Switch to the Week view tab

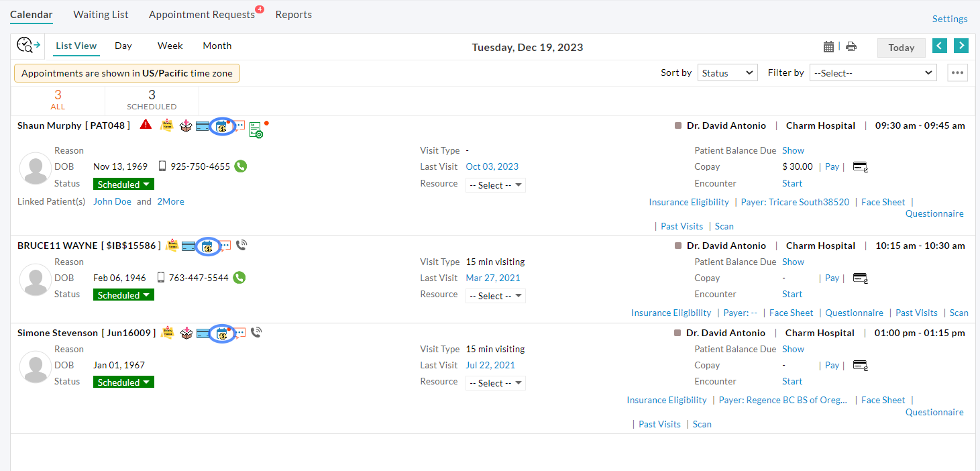170,46
